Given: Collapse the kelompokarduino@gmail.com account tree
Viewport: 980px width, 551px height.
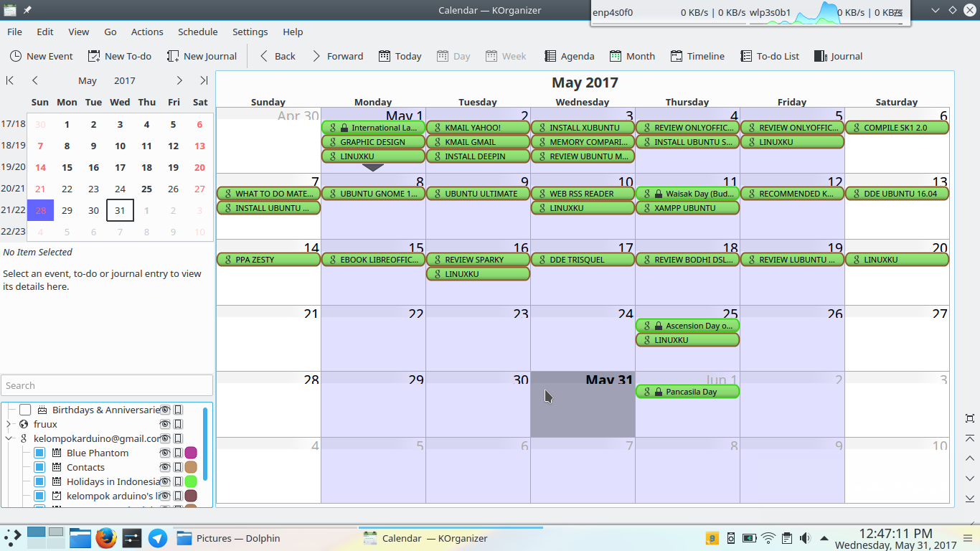Looking at the screenshot, I should point(9,438).
